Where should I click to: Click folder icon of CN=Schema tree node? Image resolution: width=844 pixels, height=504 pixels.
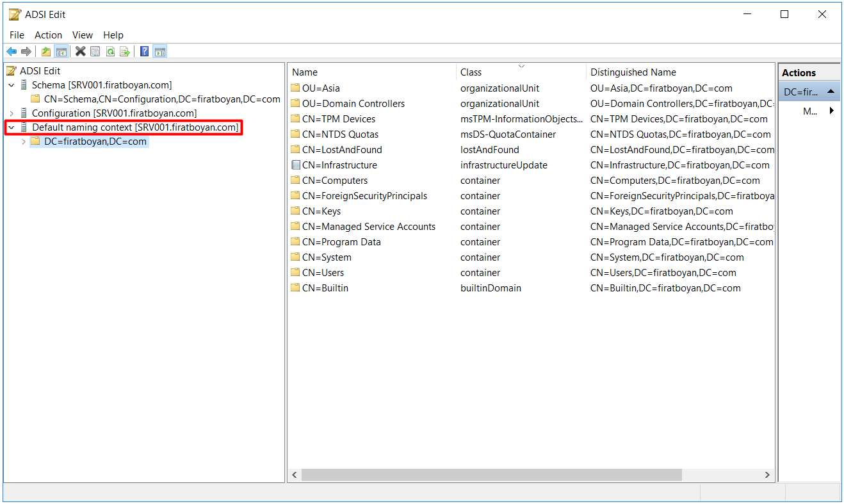(36, 99)
